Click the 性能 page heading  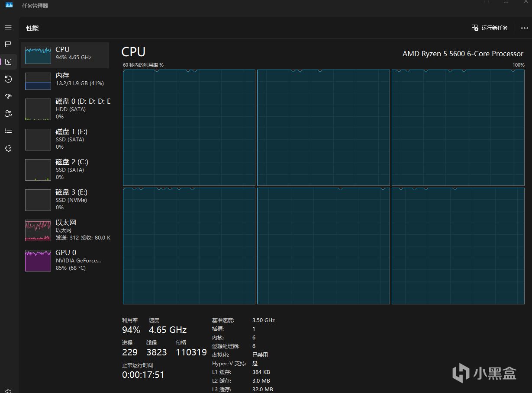coord(32,28)
